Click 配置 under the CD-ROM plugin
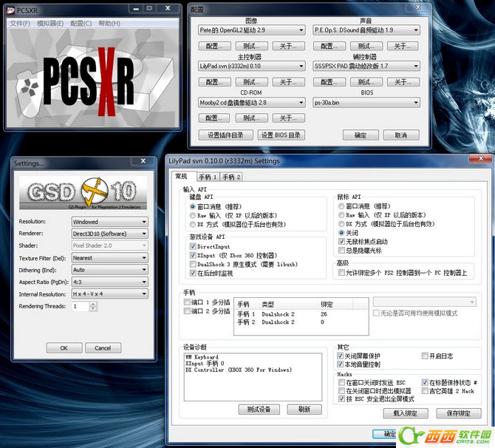 (214, 118)
